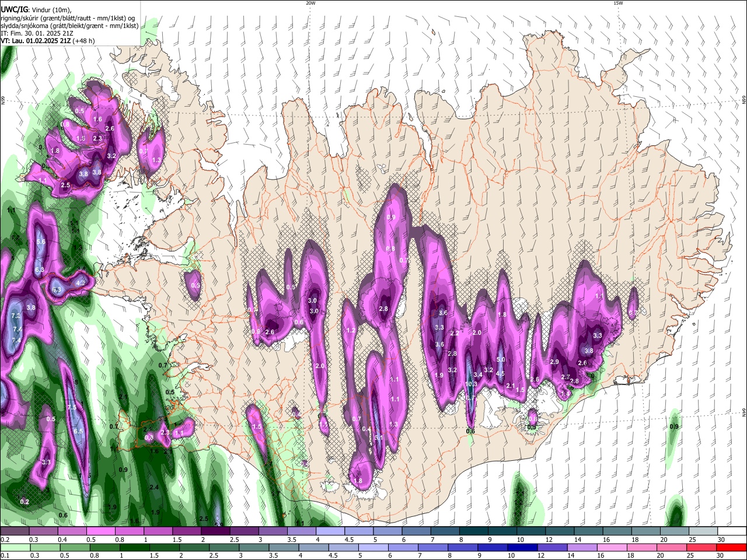Click the '2.9' snowfall value in the southeast
The image size is (747, 560).
coord(554,362)
